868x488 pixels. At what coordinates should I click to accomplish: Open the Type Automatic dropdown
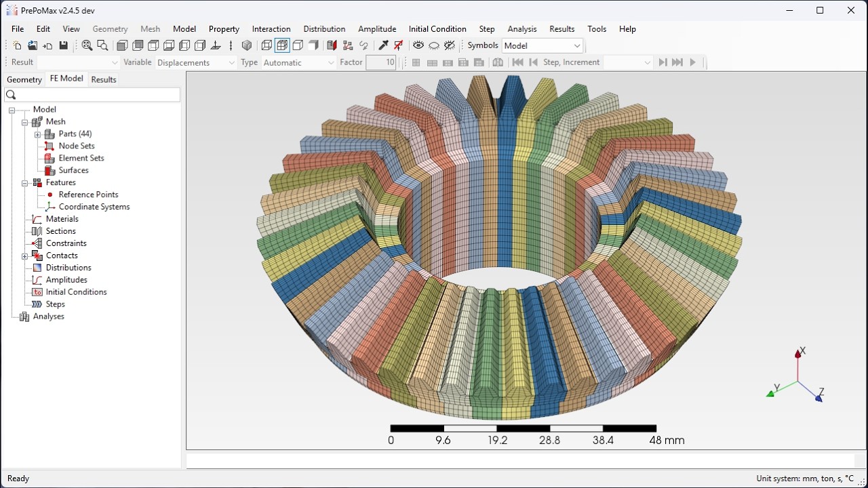point(298,62)
